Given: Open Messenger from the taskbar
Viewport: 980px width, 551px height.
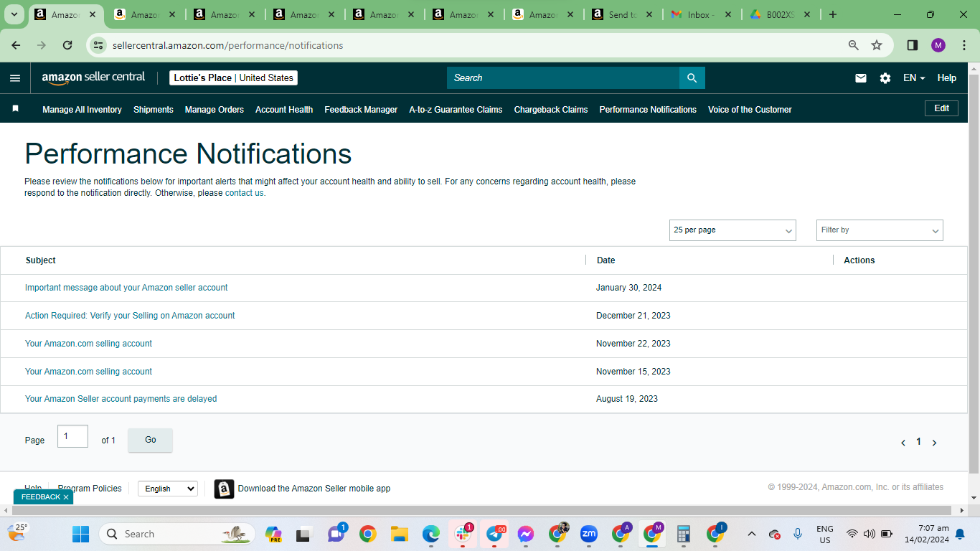Looking at the screenshot, I should coord(526,534).
